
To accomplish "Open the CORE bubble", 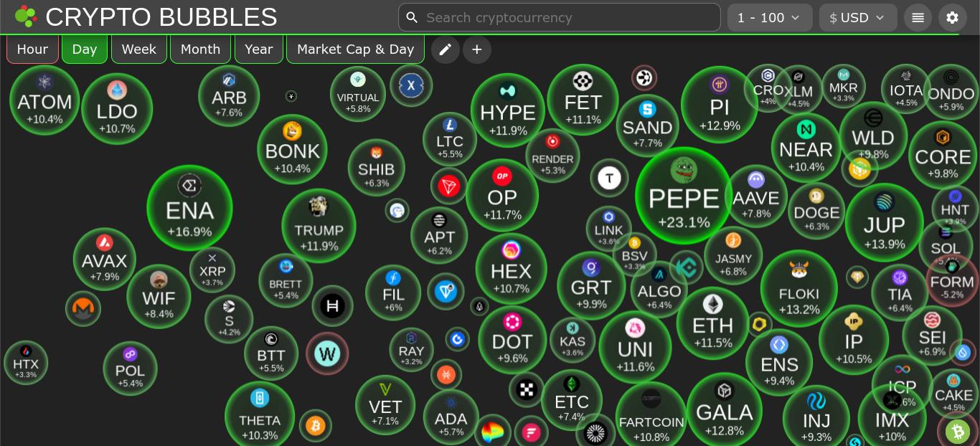I will click(x=943, y=155).
